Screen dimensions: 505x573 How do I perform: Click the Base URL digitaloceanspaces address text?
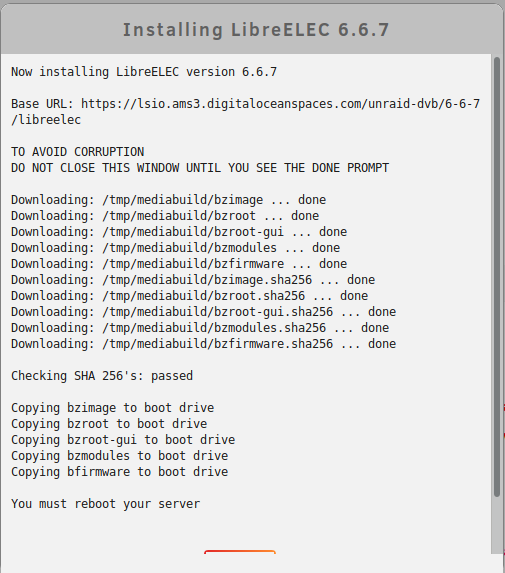pyautogui.click(x=280, y=104)
